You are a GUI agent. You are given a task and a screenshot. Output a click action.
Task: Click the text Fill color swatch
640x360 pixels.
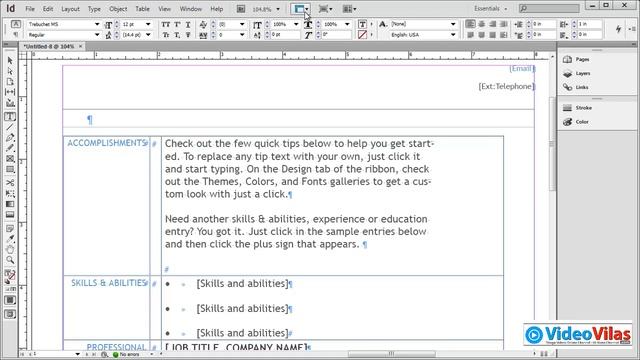coord(362,24)
